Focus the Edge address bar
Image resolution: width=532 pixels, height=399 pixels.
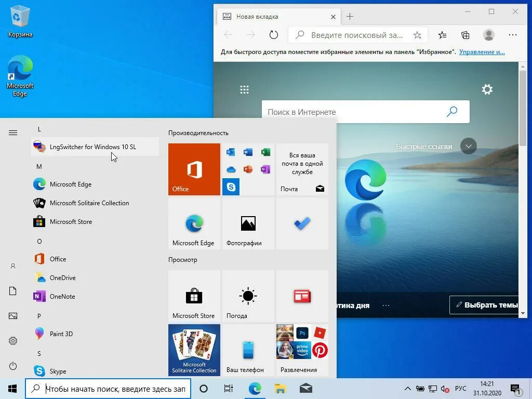click(x=357, y=35)
